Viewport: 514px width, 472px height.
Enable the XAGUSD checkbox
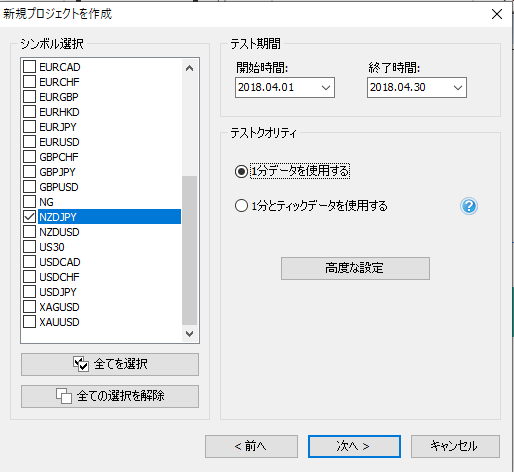coord(29,306)
